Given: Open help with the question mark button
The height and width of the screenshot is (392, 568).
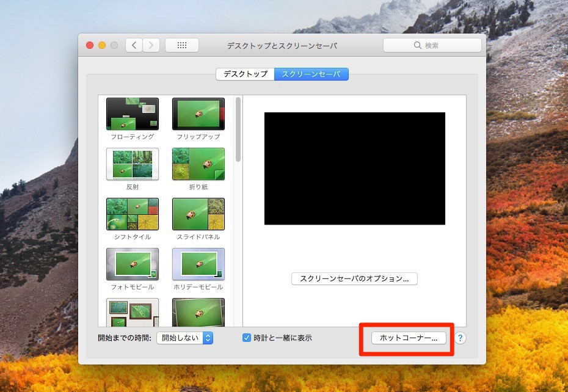Looking at the screenshot, I should click(x=460, y=338).
